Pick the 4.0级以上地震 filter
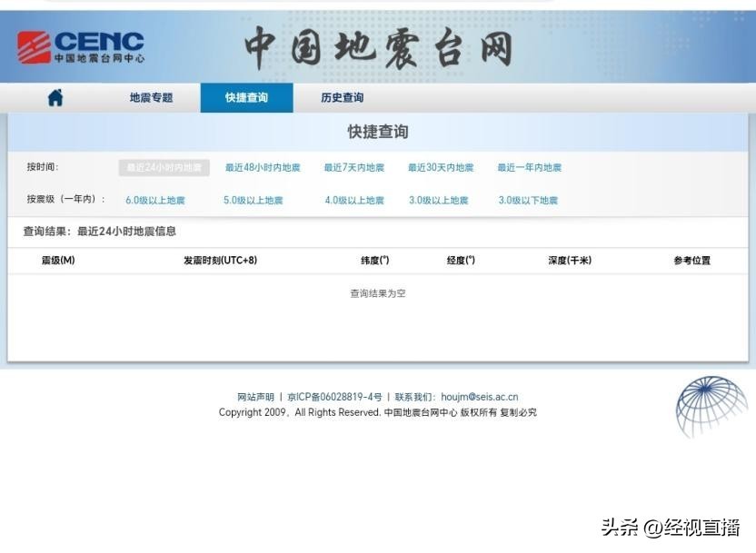The width and height of the screenshot is (756, 553). pos(354,201)
